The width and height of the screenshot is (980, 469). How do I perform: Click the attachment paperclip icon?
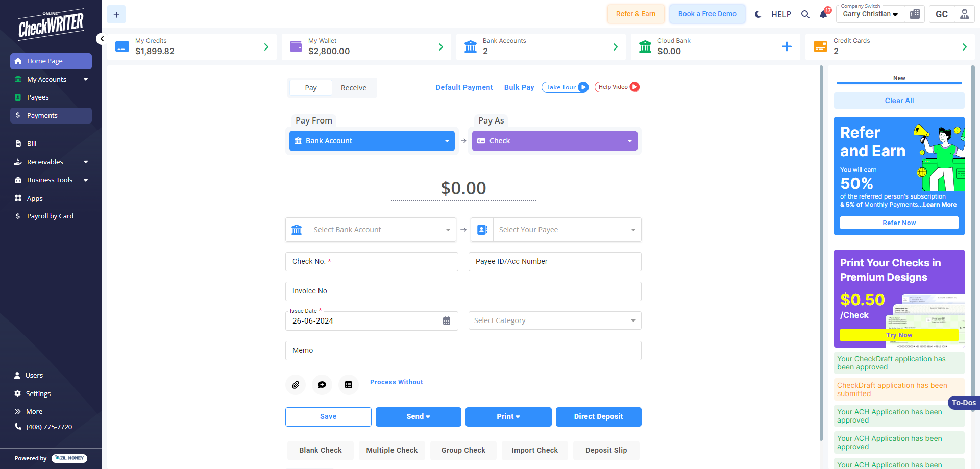(x=296, y=385)
